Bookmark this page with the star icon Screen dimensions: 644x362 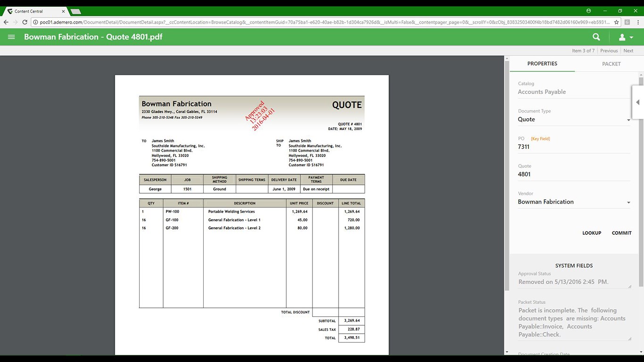[616, 22]
